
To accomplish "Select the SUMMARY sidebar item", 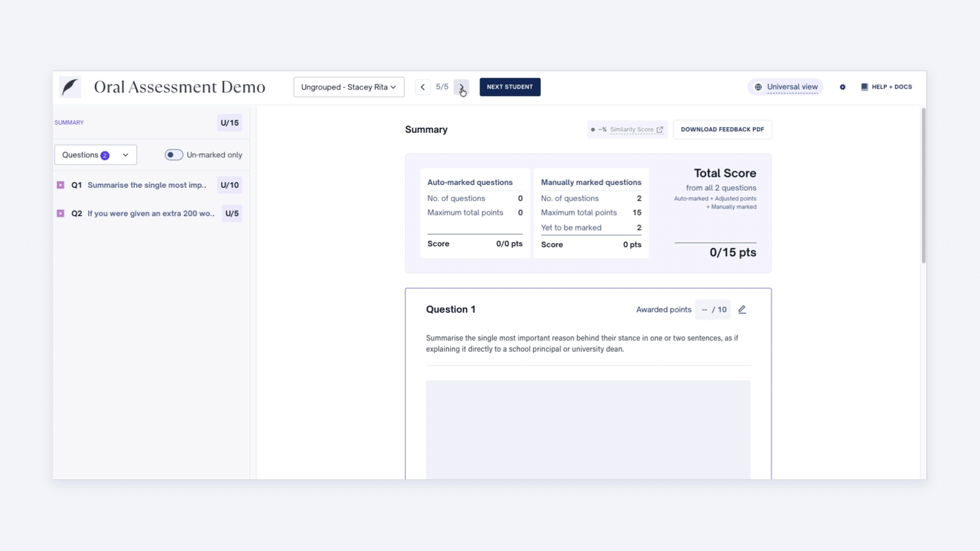I will [x=69, y=122].
